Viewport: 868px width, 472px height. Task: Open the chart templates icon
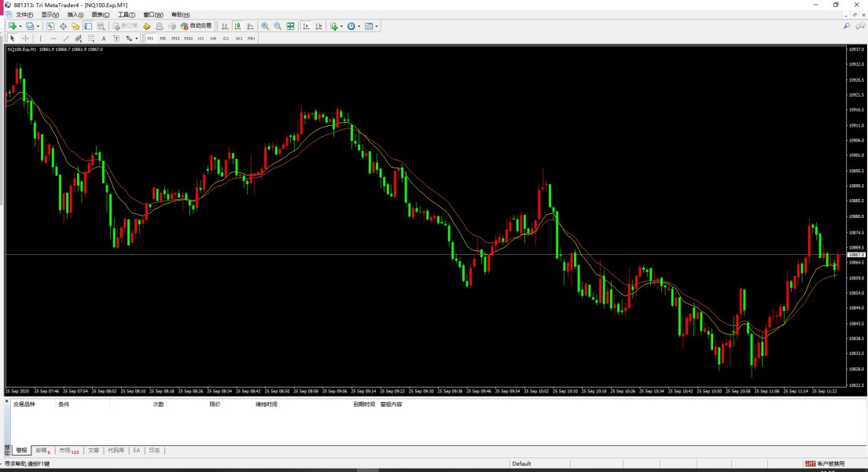(369, 26)
